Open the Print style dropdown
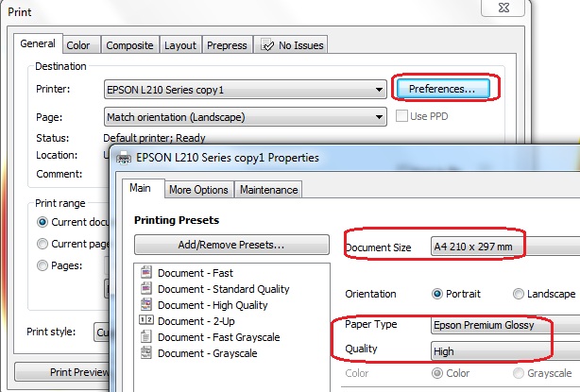Image resolution: width=580 pixels, height=392 pixels. coord(102,332)
